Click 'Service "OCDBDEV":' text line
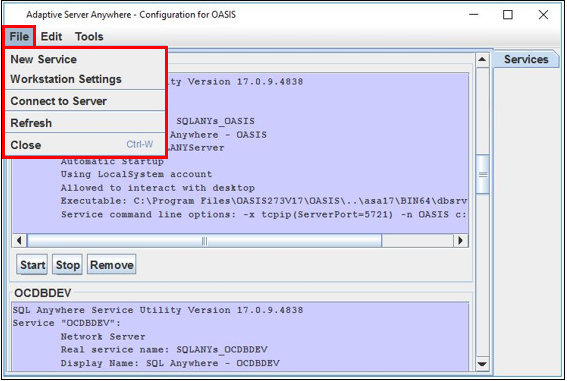The width and height of the screenshot is (567, 381). click(x=67, y=323)
